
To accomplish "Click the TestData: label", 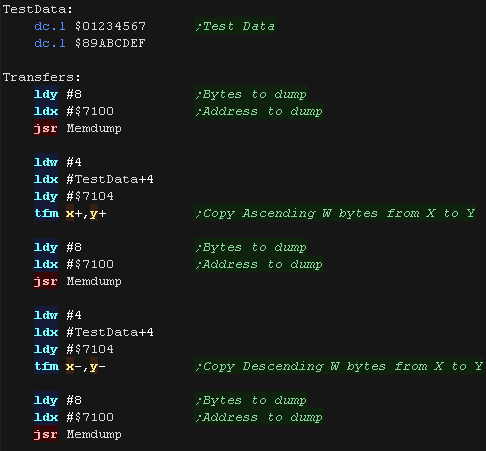I will [x=38, y=9].
